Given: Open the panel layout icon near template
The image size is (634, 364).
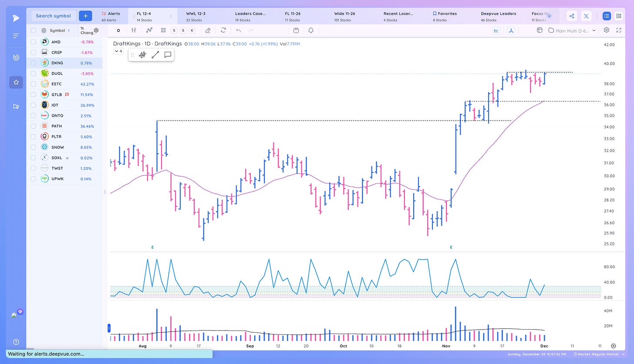Looking at the screenshot, I should pyautogui.click(x=540, y=30).
